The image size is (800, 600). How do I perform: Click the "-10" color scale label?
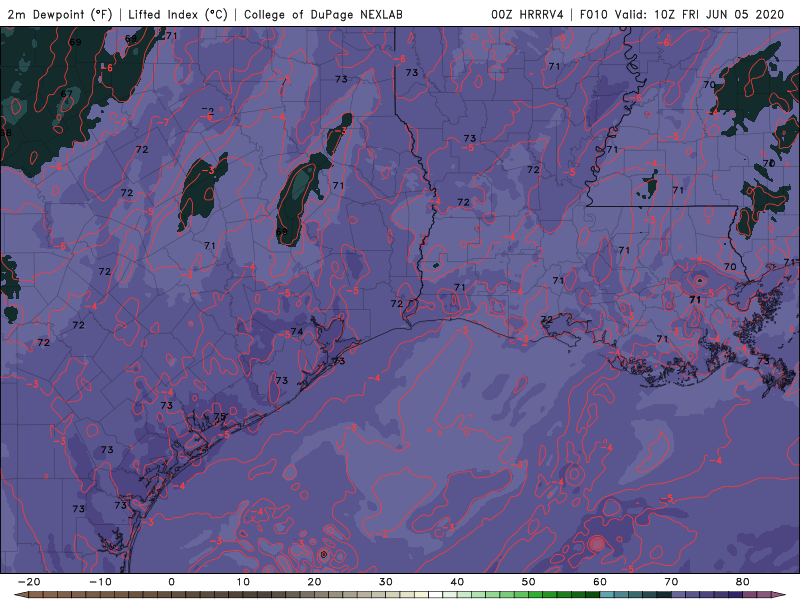[101, 582]
